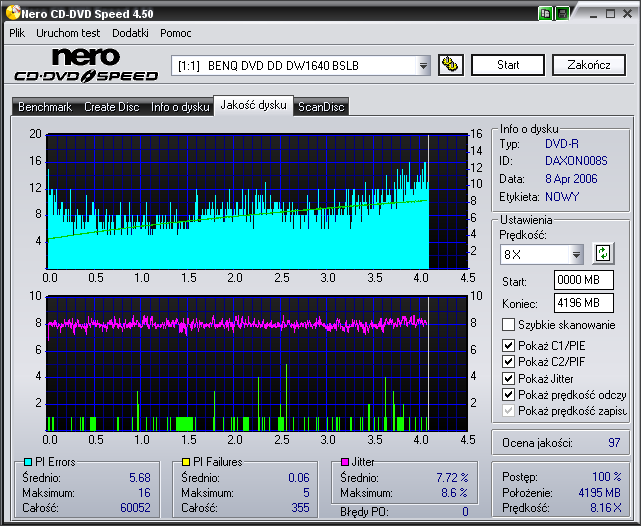Click the Nero disc icon in the title bar

click(x=13, y=13)
